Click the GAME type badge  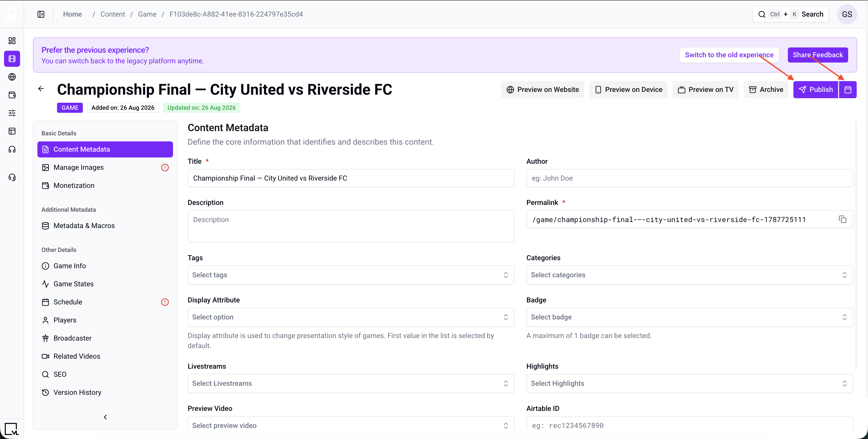[70, 108]
